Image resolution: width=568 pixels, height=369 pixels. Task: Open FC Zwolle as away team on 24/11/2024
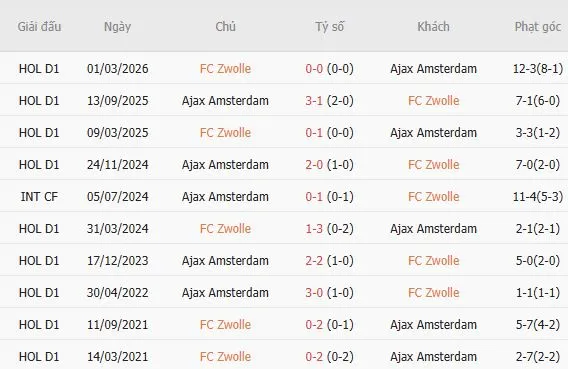click(x=434, y=165)
